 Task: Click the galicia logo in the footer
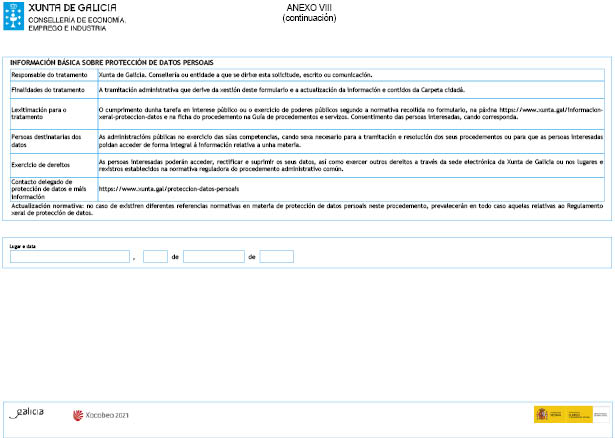[x=28, y=412]
